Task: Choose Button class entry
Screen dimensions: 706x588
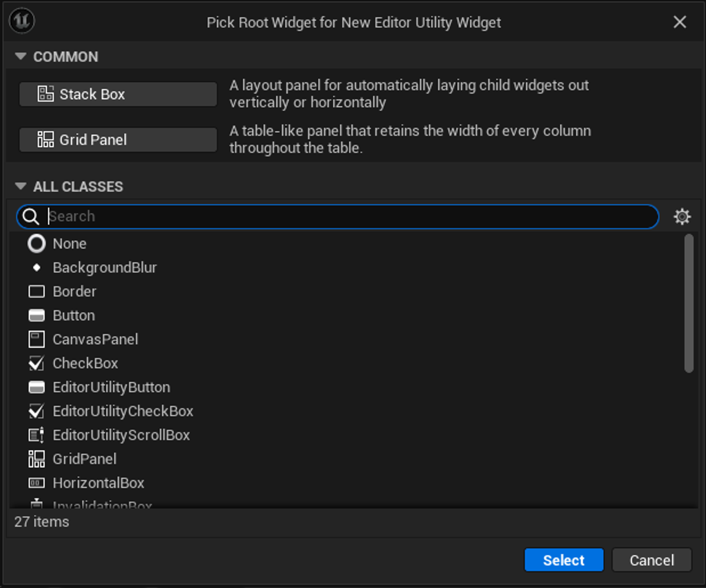Action: [x=74, y=316]
